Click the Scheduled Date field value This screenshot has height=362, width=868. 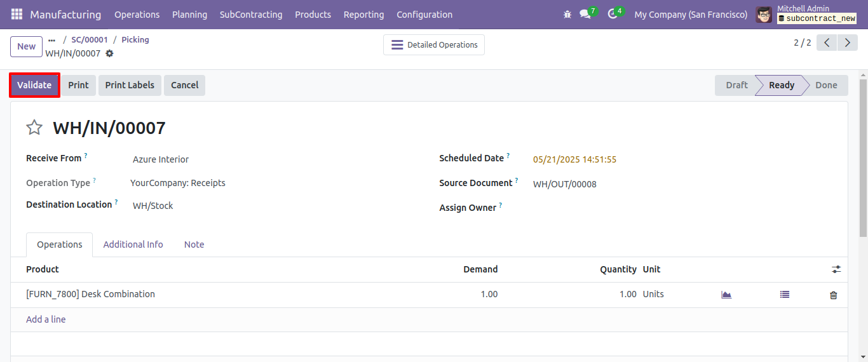coord(574,159)
